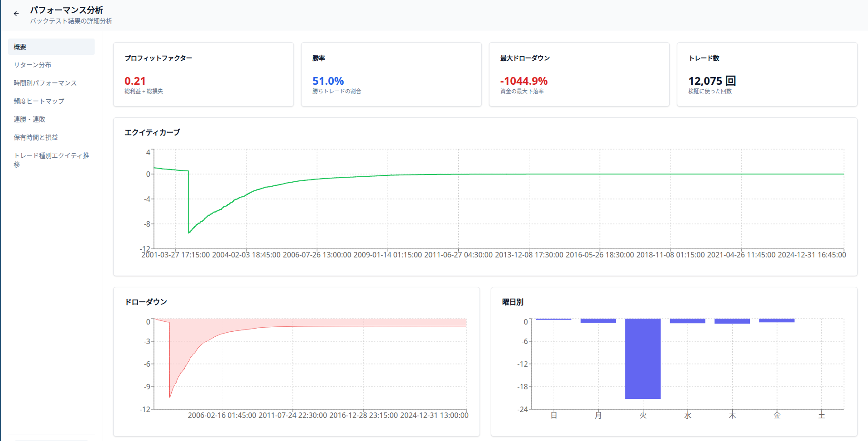
Task: Click the パフォーマンス分析 page heading
Action: 67,10
